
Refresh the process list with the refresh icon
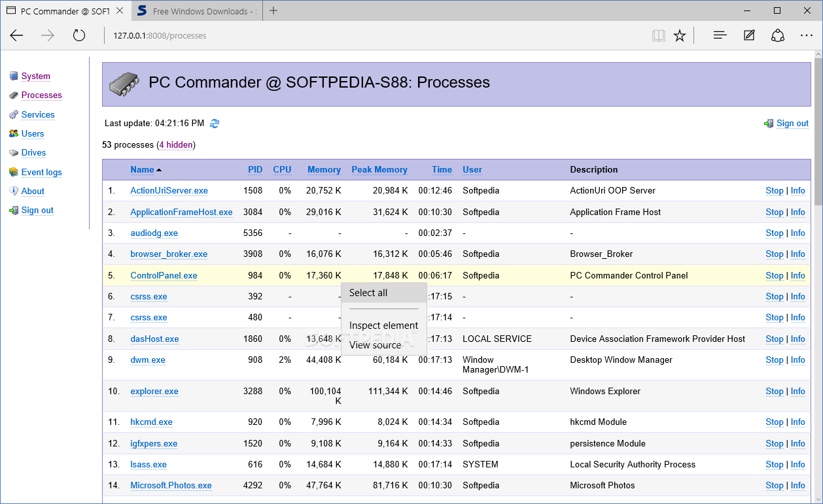215,123
